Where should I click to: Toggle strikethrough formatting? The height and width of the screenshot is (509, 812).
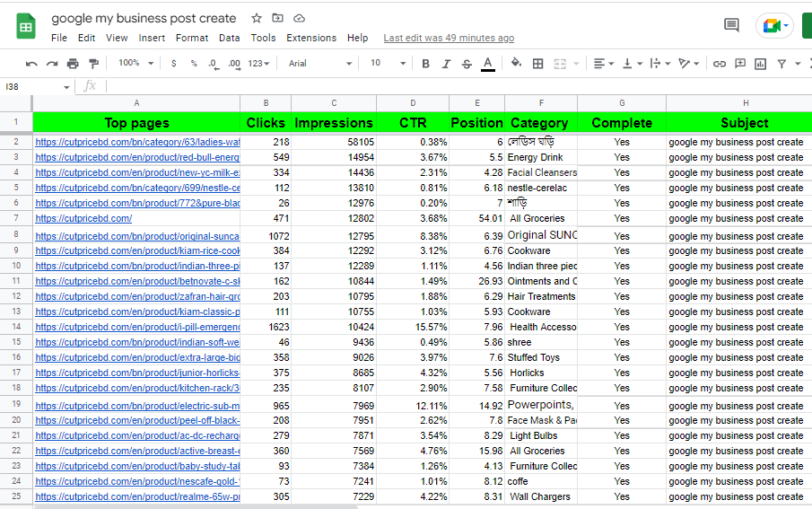click(467, 64)
